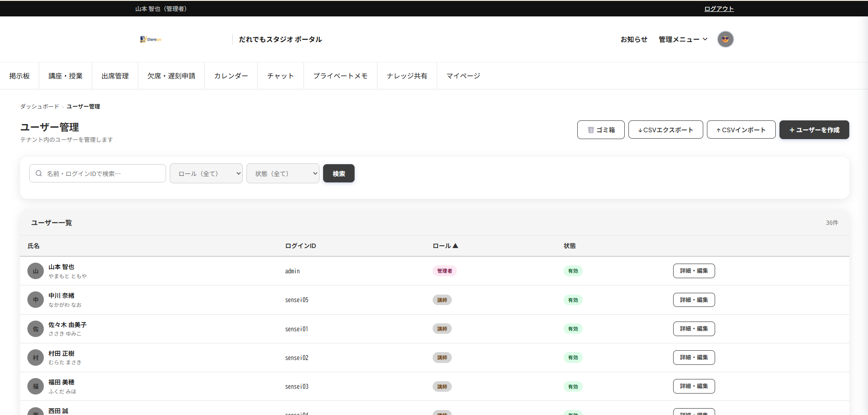The width and height of the screenshot is (868, 415).
Task: Open the チャット tab
Action: 281,76
